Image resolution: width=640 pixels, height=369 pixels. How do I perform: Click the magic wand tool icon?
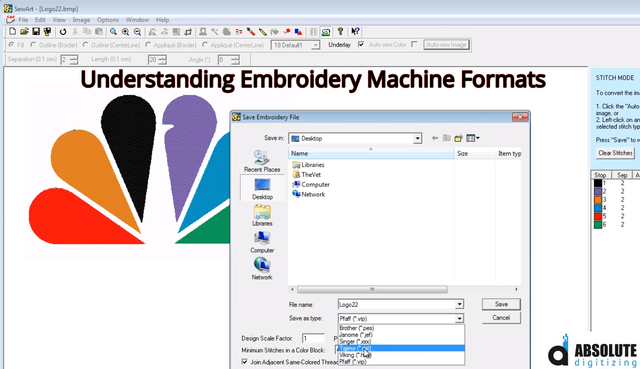pos(215,31)
